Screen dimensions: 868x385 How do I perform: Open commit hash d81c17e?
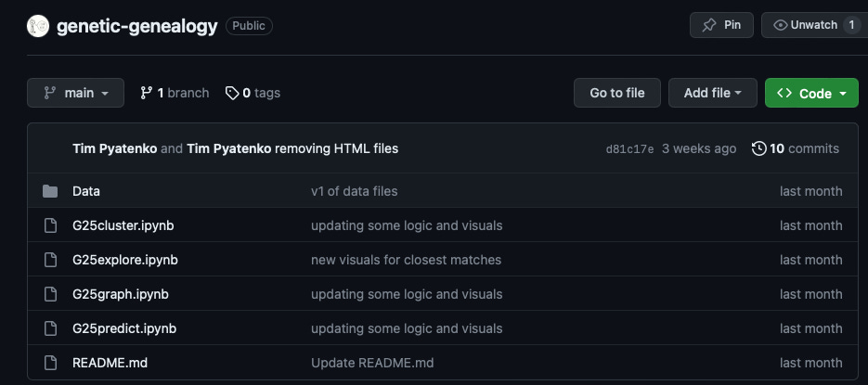point(630,149)
